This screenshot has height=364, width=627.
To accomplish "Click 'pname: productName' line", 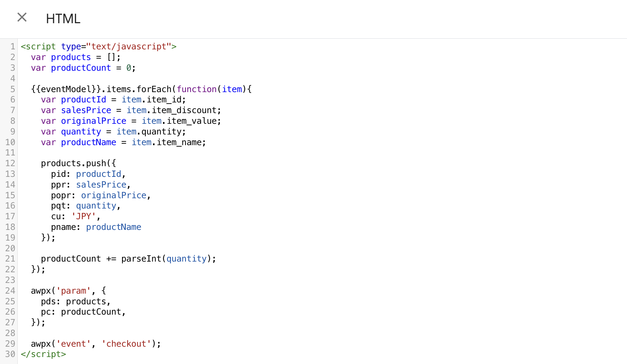I will tap(96, 227).
